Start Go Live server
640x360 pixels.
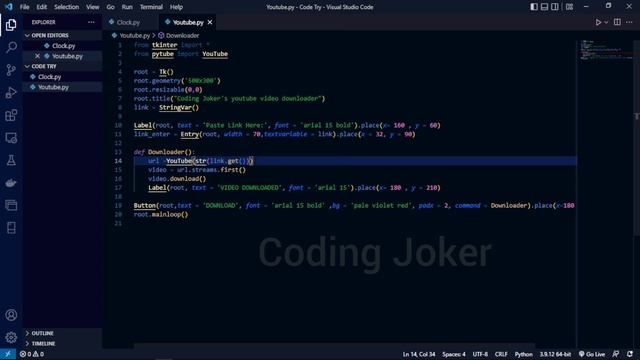click(592, 354)
